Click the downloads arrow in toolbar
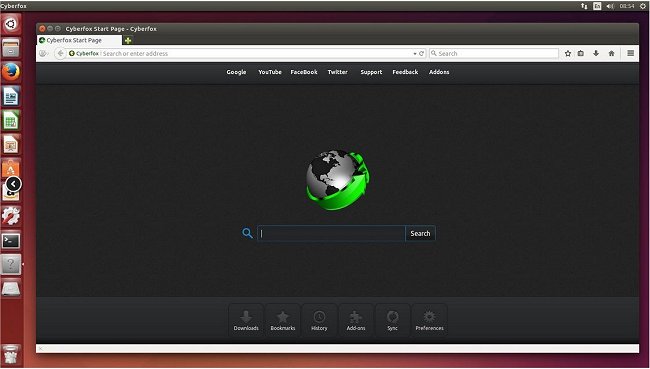The image size is (650, 369). pos(596,53)
